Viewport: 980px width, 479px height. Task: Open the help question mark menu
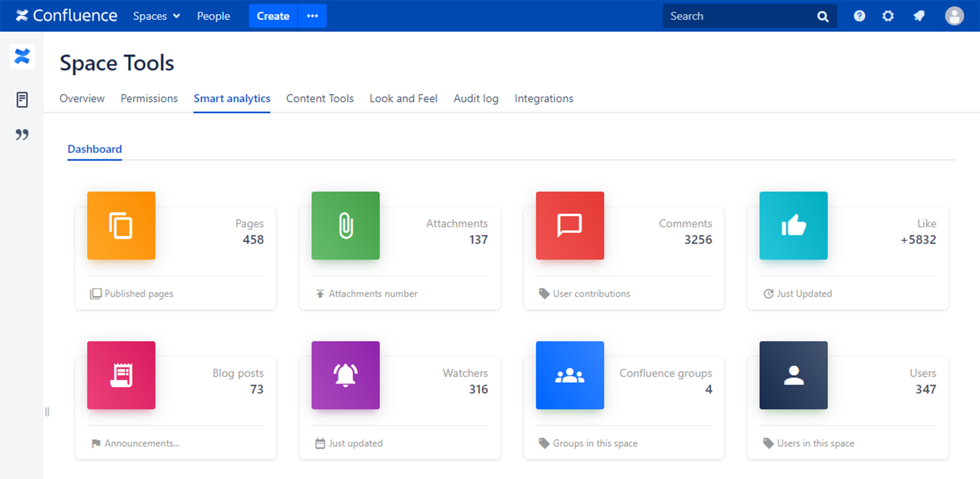(x=859, y=16)
